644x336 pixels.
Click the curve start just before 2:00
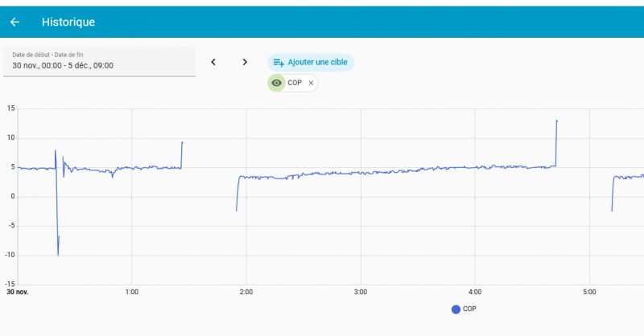pos(237,210)
